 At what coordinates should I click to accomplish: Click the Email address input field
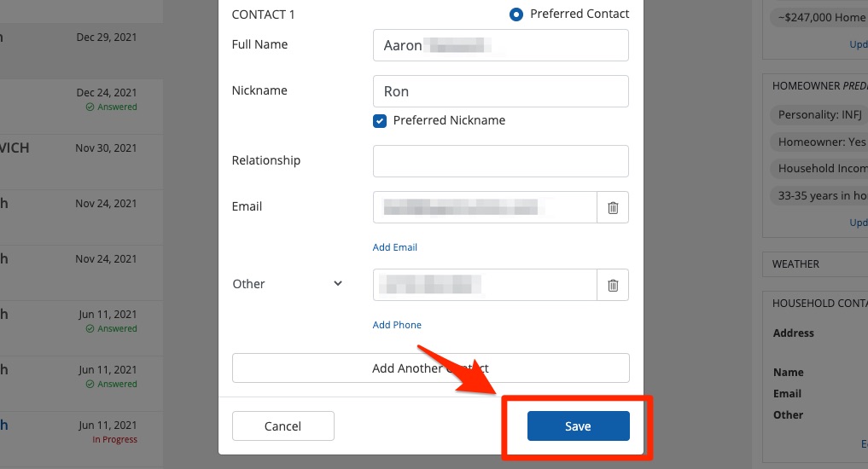[x=484, y=207]
